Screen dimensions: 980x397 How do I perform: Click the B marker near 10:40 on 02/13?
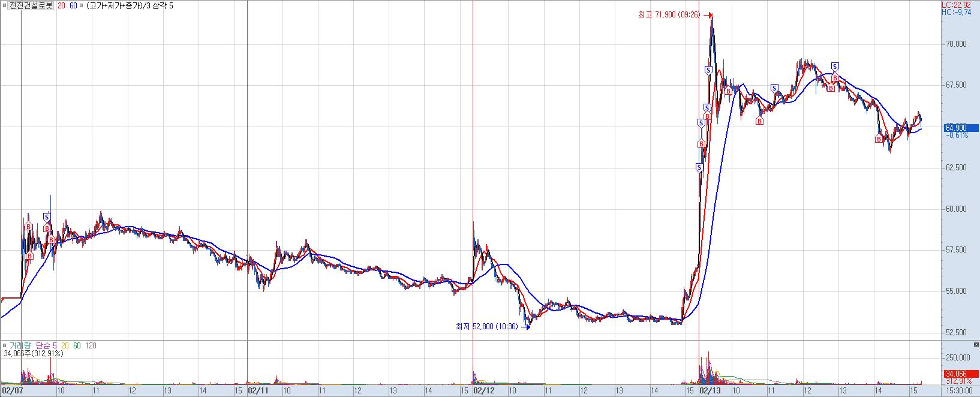pyautogui.click(x=759, y=121)
